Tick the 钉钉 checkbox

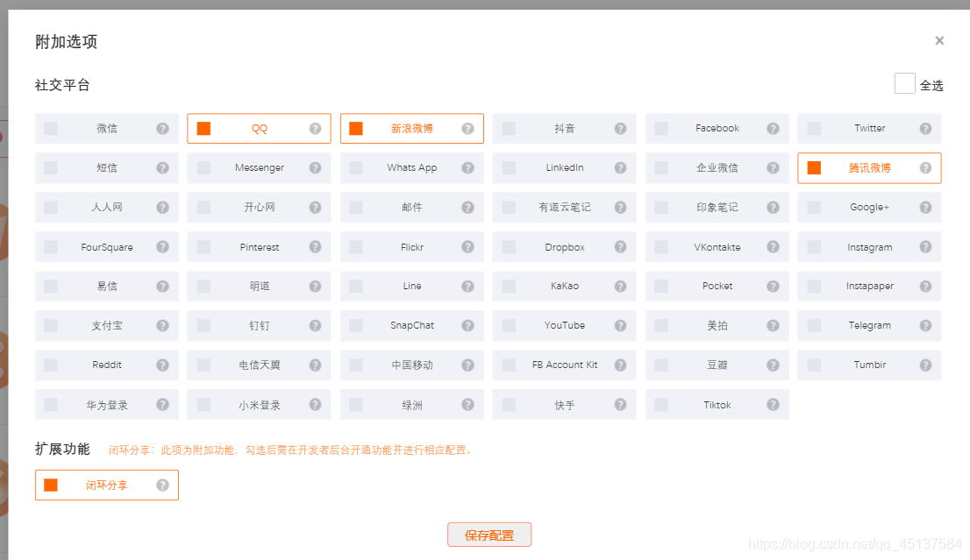click(x=203, y=325)
